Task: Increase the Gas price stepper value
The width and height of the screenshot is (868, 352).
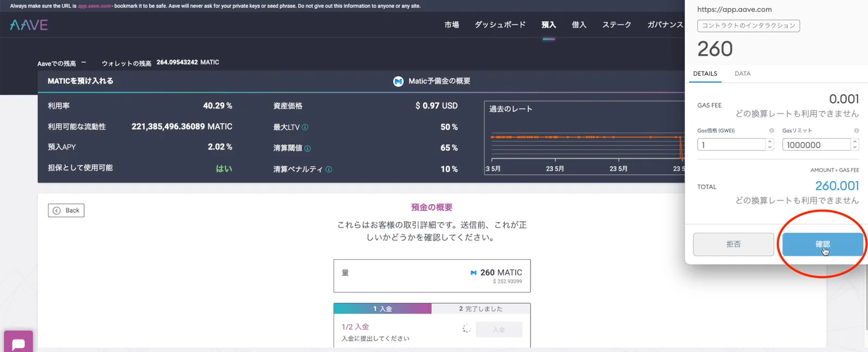Action: coord(770,142)
